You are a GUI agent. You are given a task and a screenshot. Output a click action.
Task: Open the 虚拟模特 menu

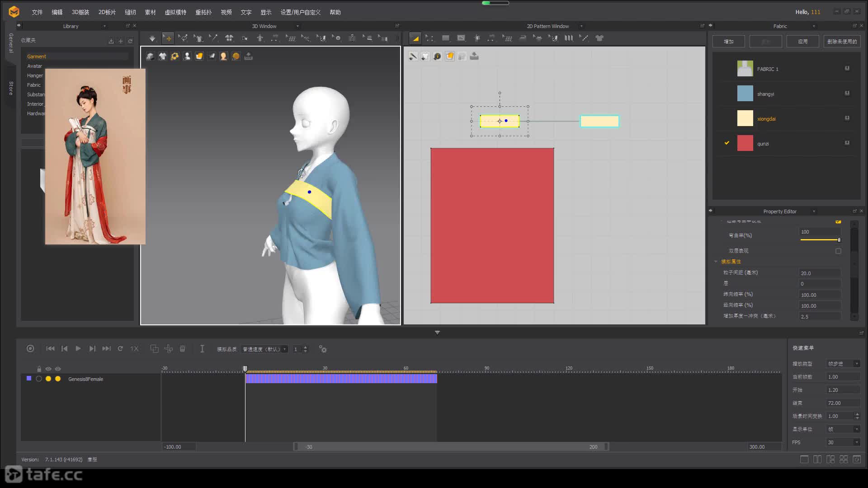175,12
